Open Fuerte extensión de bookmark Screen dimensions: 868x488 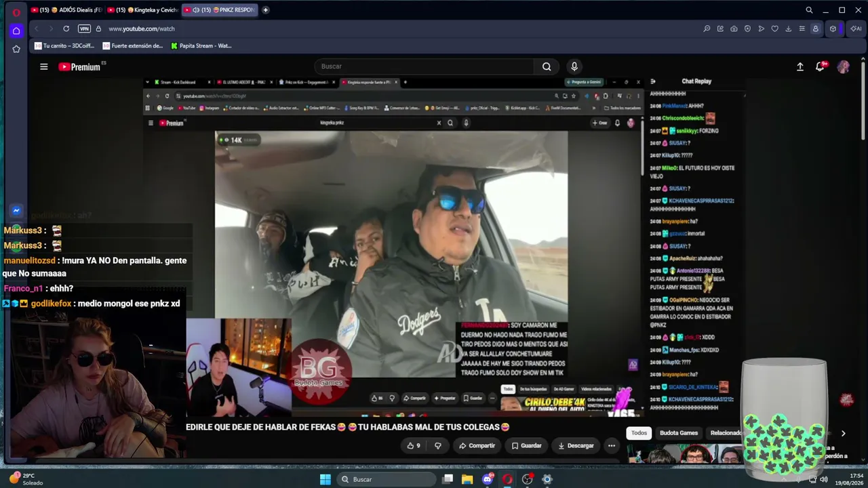(133, 46)
